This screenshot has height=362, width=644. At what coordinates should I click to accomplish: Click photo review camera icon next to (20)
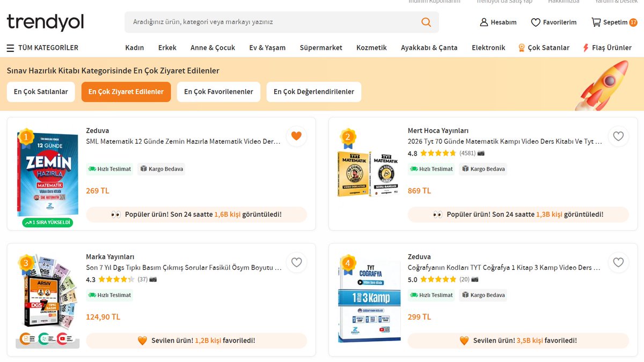pyautogui.click(x=474, y=279)
